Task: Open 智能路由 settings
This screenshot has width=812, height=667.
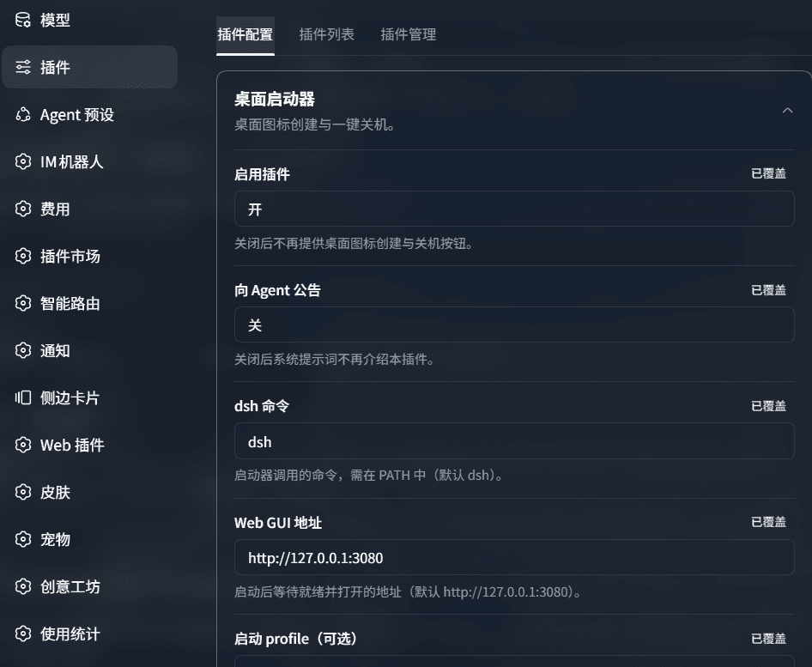Action: tap(89, 303)
